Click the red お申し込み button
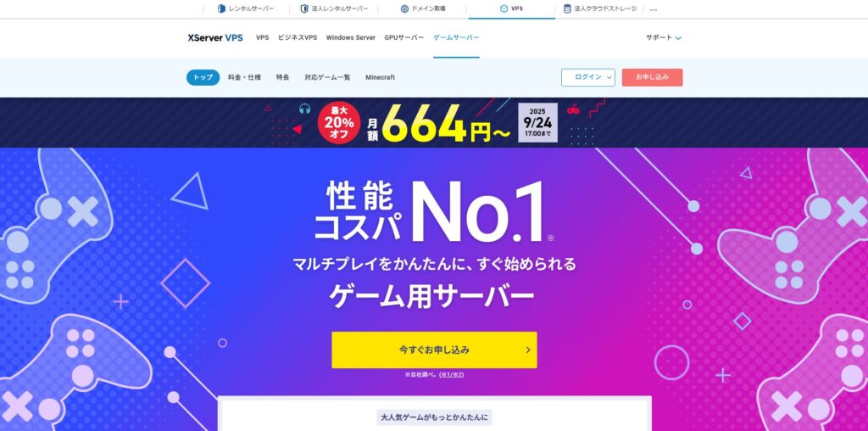 click(652, 77)
